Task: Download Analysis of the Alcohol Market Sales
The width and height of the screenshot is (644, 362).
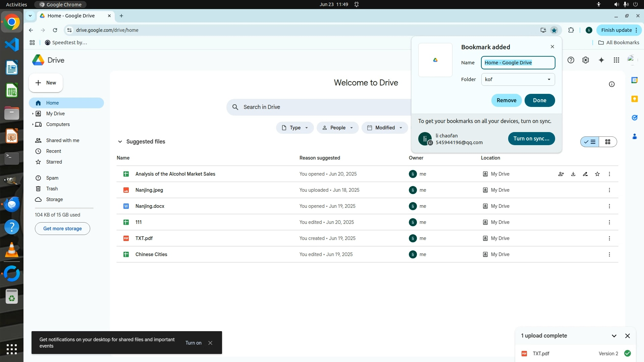Action: [573, 174]
